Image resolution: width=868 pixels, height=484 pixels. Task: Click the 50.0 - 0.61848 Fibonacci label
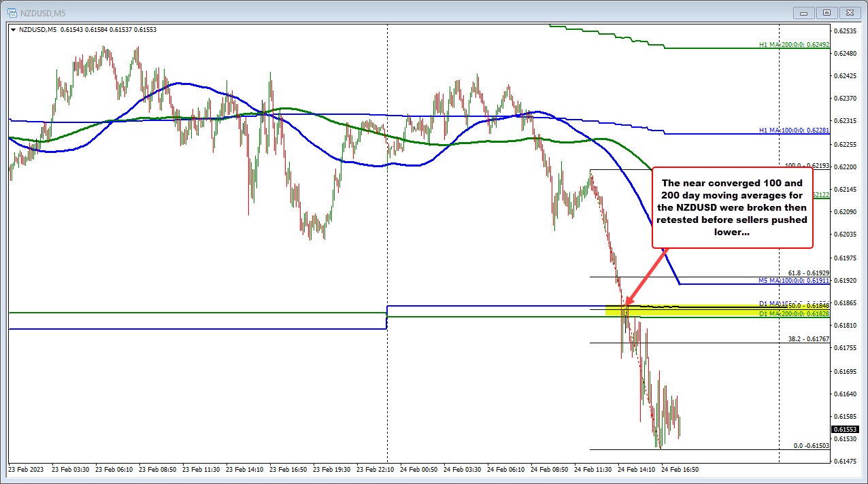point(808,306)
